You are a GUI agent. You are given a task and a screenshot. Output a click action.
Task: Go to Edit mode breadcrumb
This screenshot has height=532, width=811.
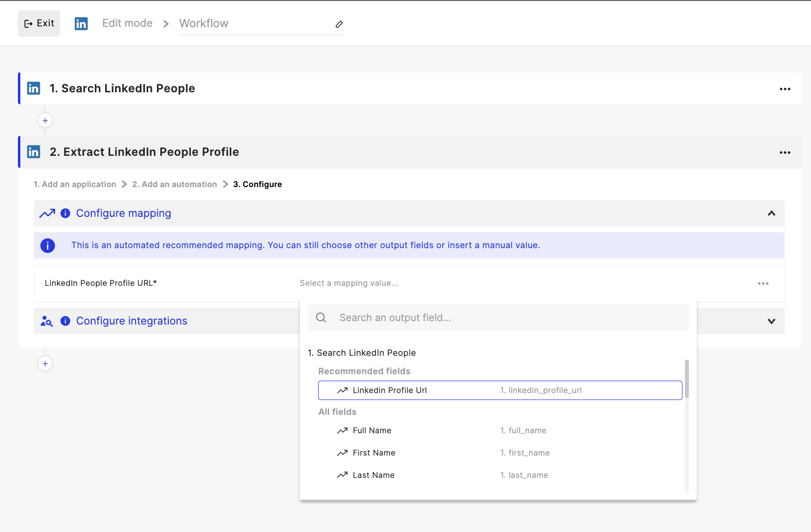point(128,23)
